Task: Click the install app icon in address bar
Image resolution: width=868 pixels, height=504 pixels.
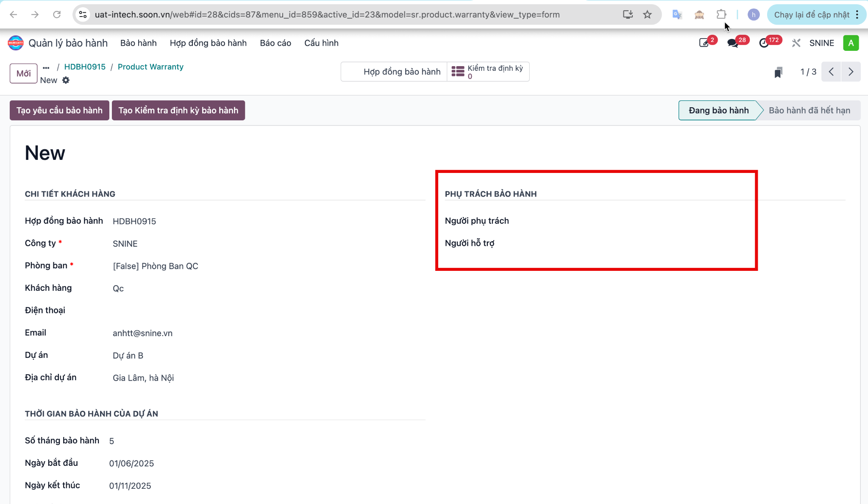Action: tap(628, 15)
